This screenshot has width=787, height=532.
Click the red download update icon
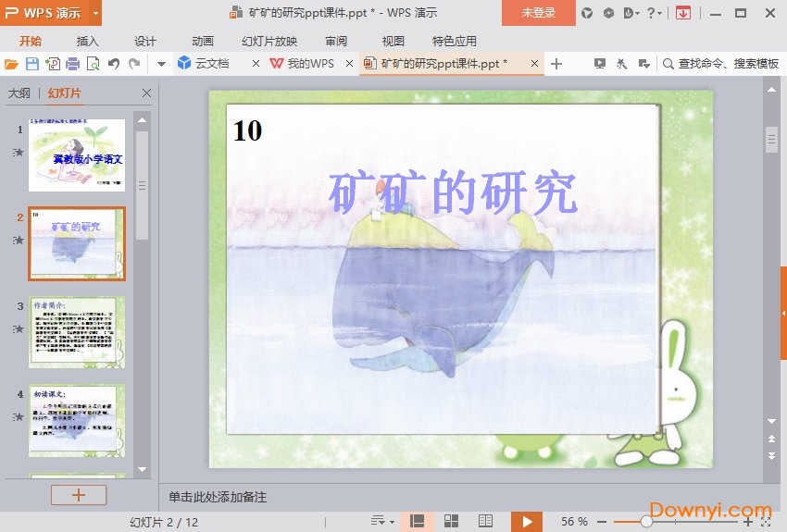pyautogui.click(x=682, y=13)
